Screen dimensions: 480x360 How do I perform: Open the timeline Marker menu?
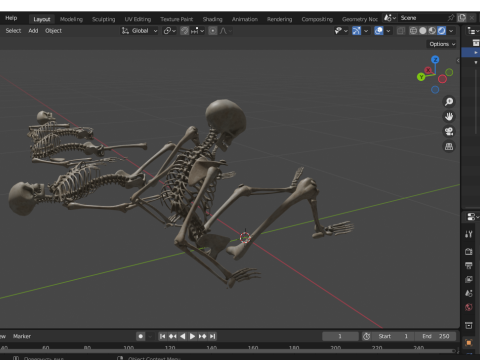tap(22, 336)
